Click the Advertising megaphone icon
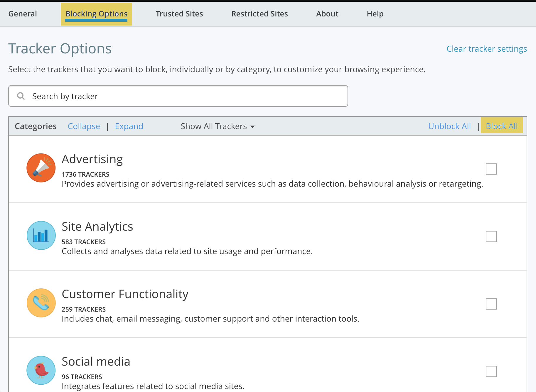536x392 pixels. point(41,168)
